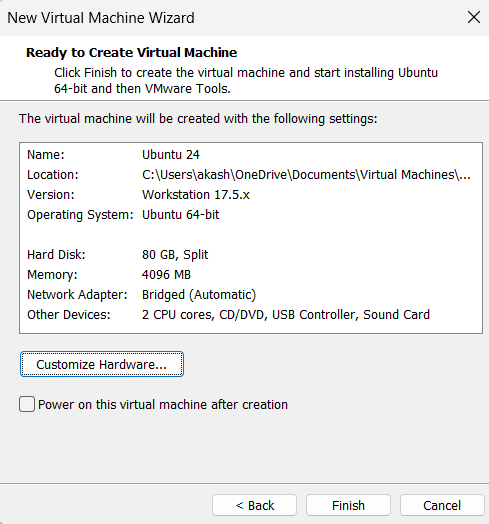Click the truncated Location path value
Image resolution: width=489 pixels, height=524 pixels.
click(x=306, y=175)
